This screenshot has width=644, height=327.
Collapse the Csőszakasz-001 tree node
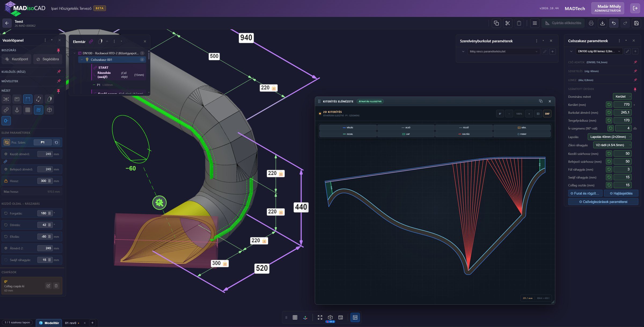(82, 60)
